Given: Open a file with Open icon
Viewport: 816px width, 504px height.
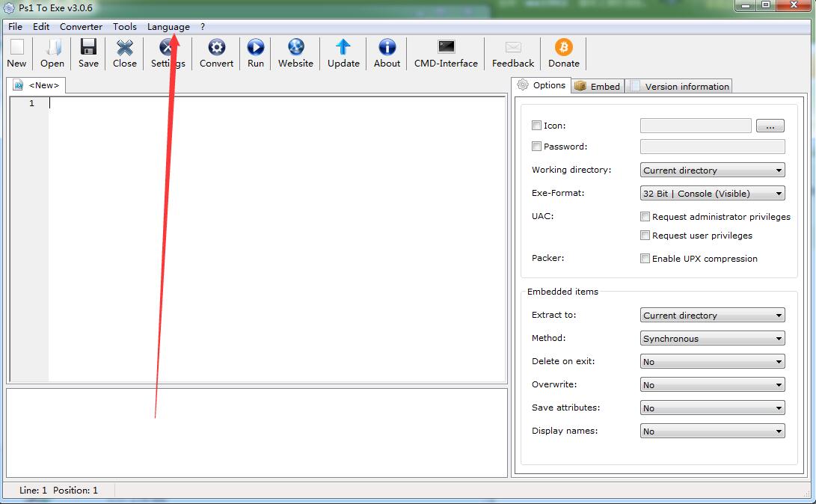Looking at the screenshot, I should [52, 49].
